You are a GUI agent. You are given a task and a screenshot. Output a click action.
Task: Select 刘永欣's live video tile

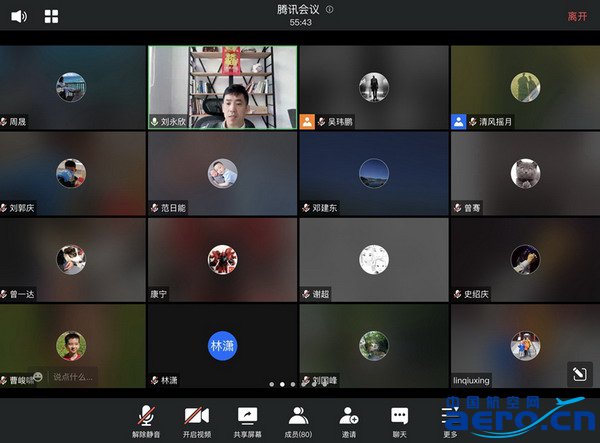222,87
